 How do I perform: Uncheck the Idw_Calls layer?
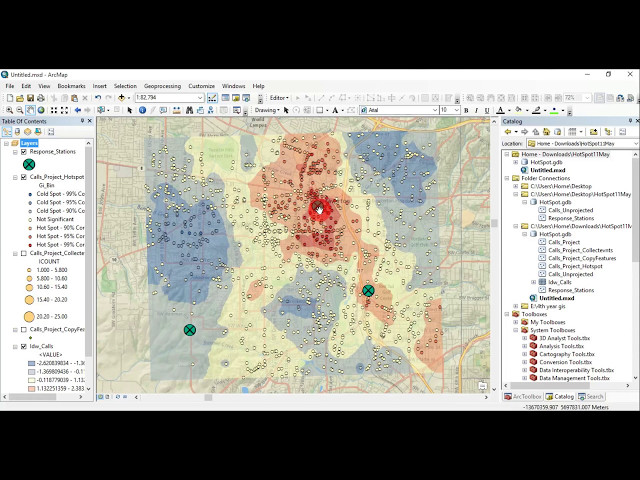click(24, 347)
